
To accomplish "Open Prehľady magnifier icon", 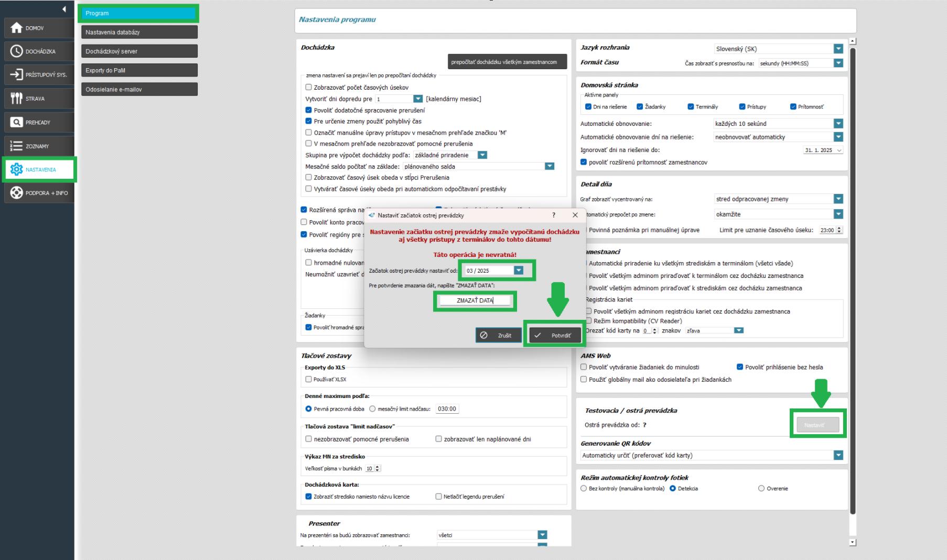I will point(17,122).
